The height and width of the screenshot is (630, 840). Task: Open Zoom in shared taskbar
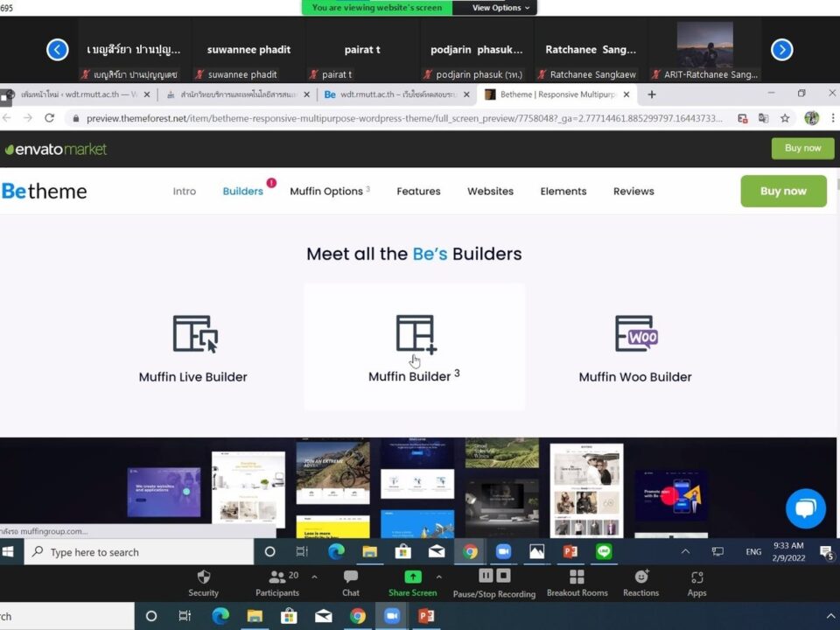click(503, 552)
